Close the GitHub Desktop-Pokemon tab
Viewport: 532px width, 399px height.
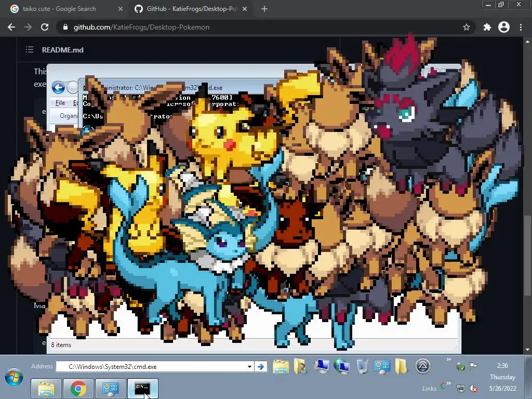245,9
